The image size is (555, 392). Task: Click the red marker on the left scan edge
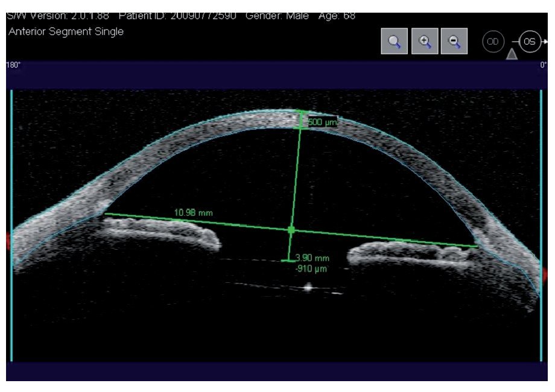pyautogui.click(x=8, y=241)
